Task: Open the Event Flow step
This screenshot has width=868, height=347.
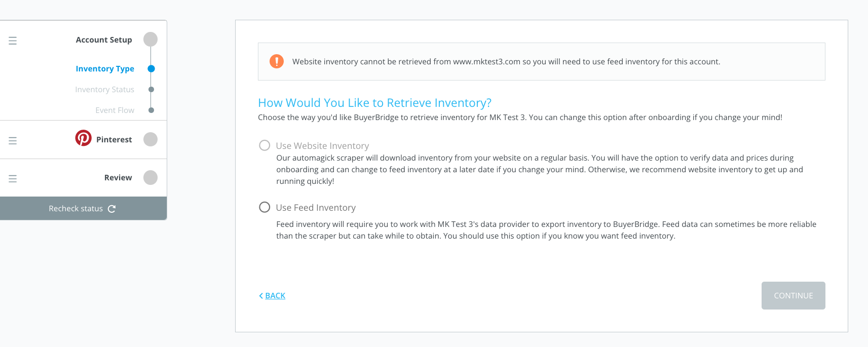Action: [x=115, y=110]
